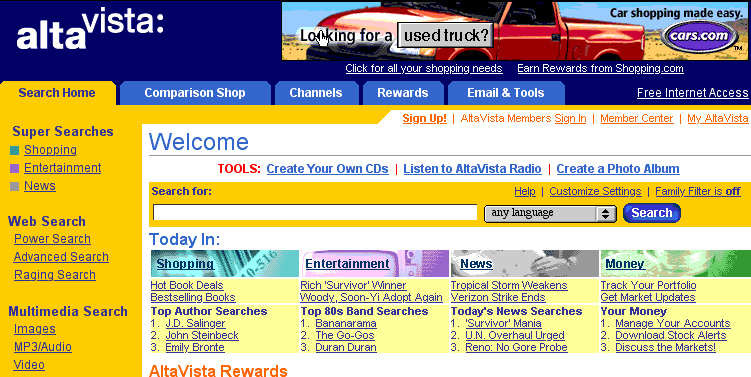Click Create a Photo Album link
751x377 pixels.
[x=618, y=169]
